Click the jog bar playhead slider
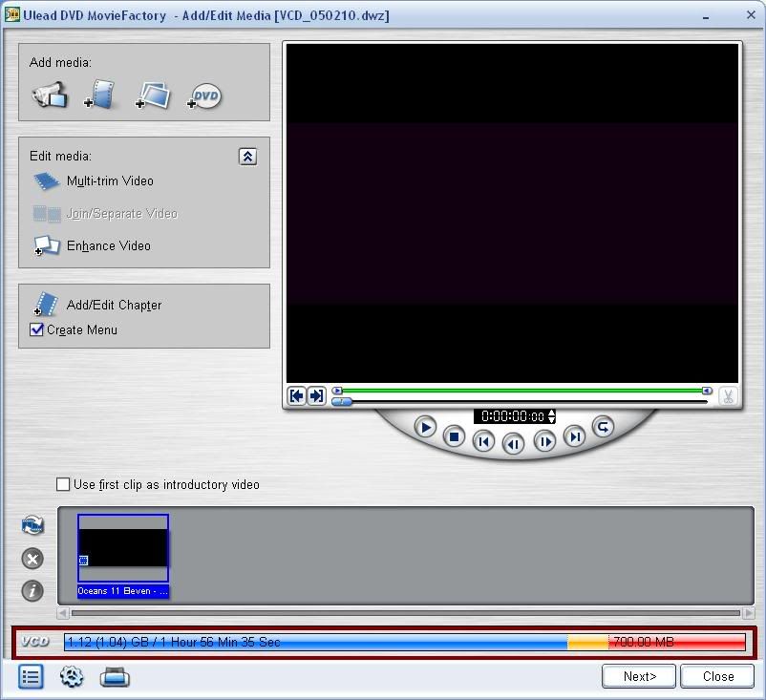 (x=342, y=401)
